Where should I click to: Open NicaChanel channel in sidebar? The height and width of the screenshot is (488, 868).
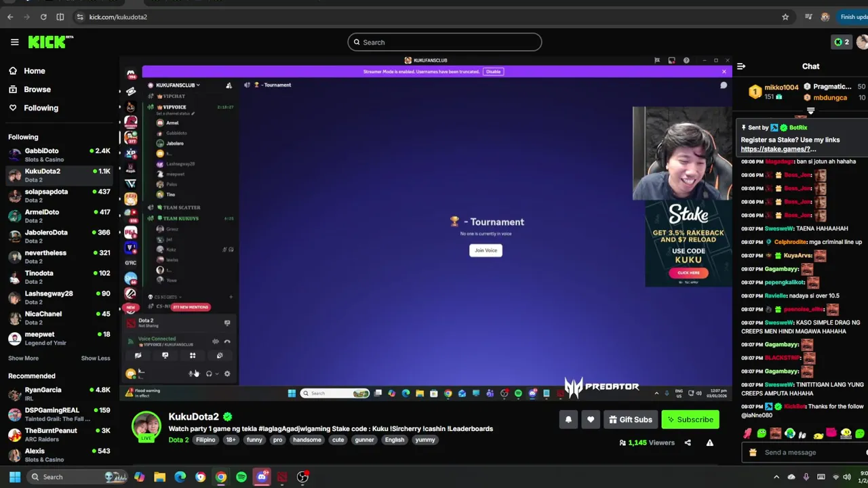59,317
